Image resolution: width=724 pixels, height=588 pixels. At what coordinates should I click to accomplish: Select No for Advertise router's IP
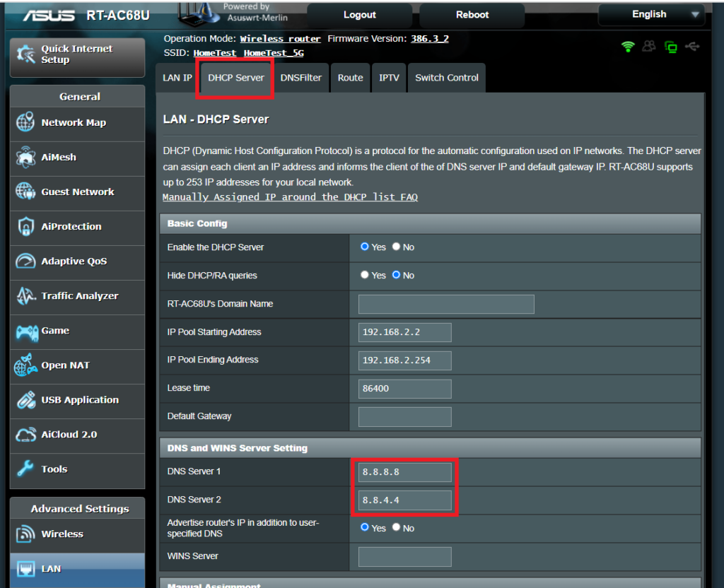[x=396, y=527]
